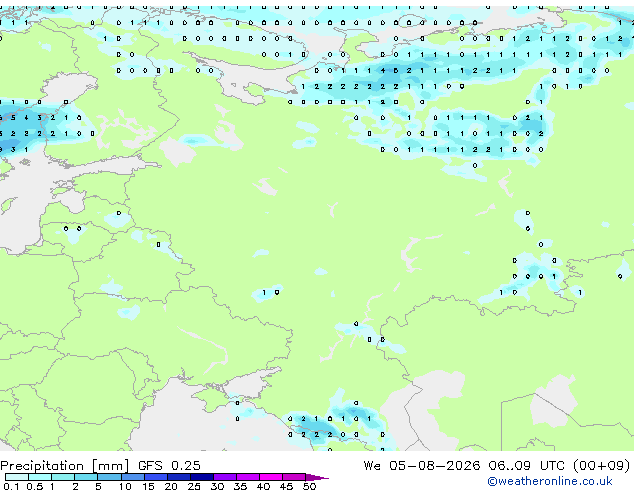
Task: Open the weatheronline.co.uk copyright link
Action: click(549, 481)
